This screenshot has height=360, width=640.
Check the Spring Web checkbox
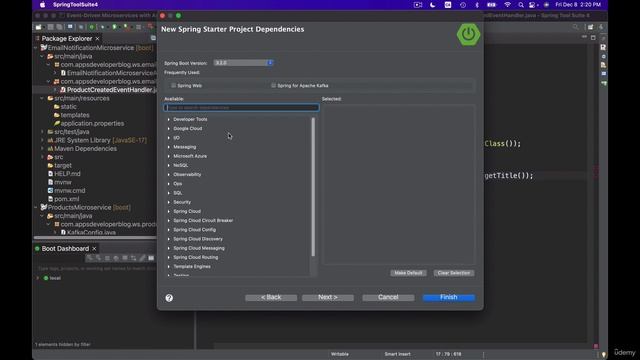(173, 85)
